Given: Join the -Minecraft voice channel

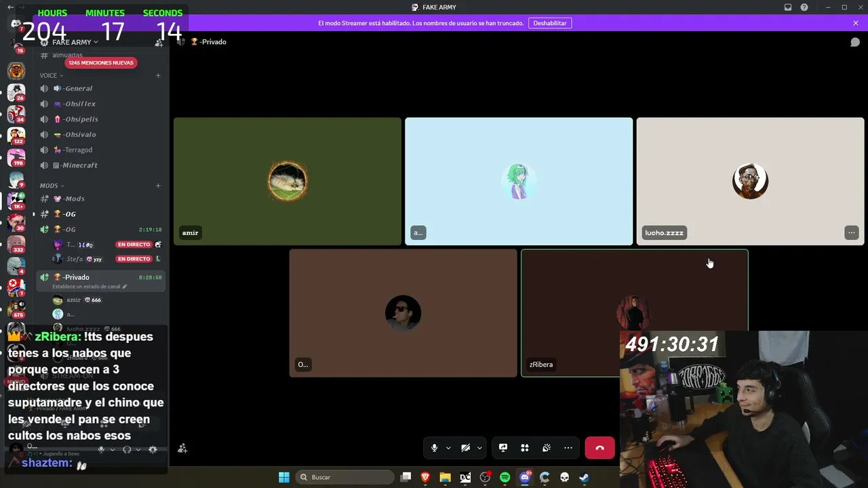Looking at the screenshot, I should click(100, 165).
